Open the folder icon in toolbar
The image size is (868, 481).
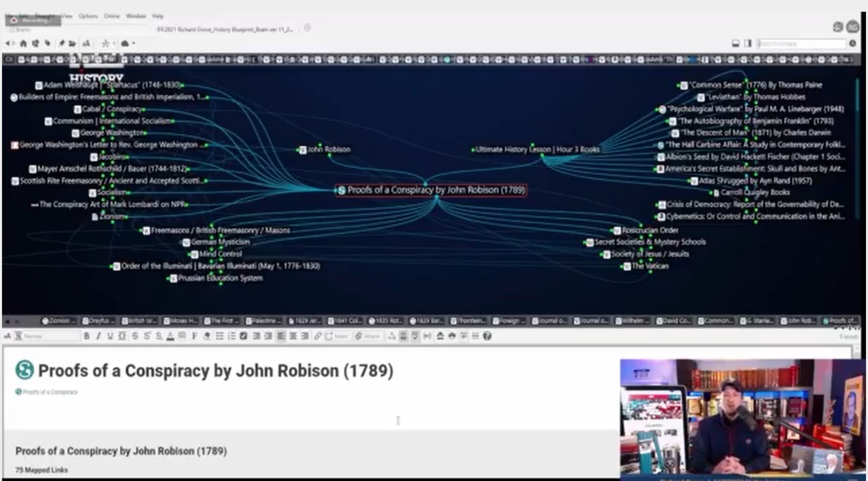pos(72,43)
